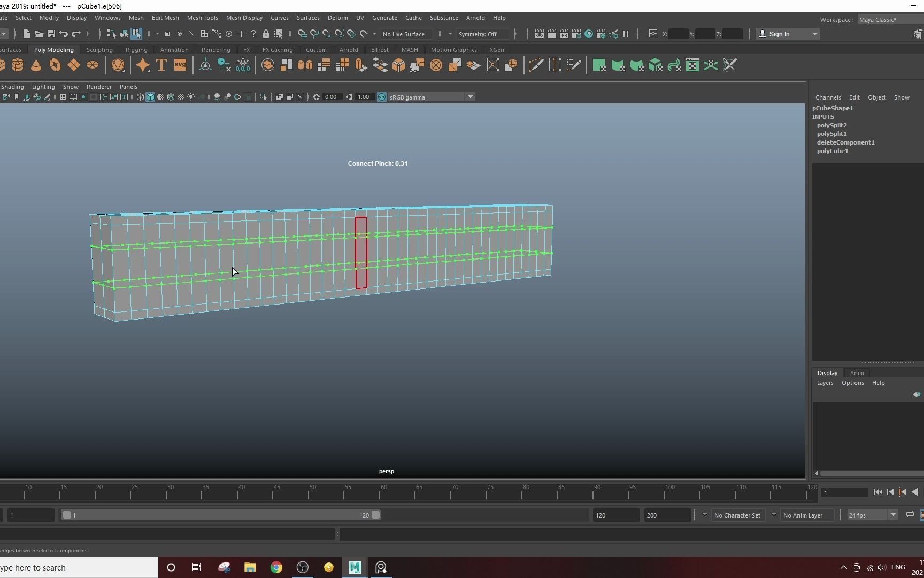Toggle the viewport grid display
This screenshot has height=578, width=924.
pyautogui.click(x=63, y=97)
